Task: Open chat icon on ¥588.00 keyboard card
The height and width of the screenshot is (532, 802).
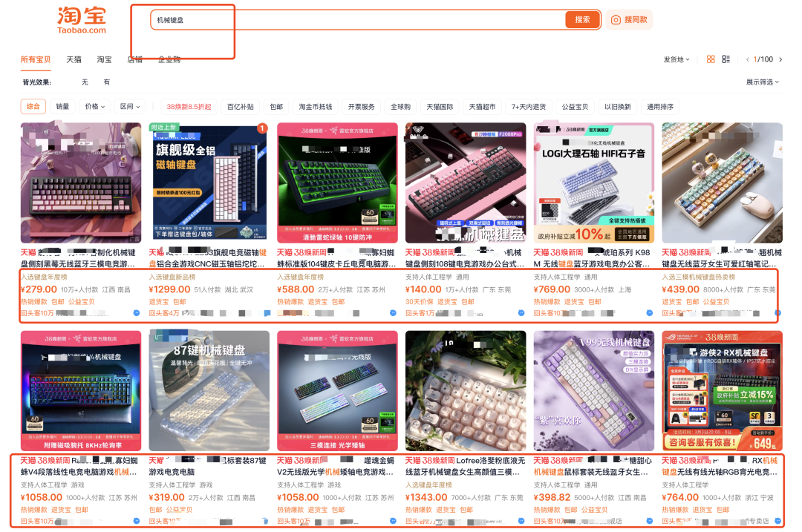Action: click(393, 313)
